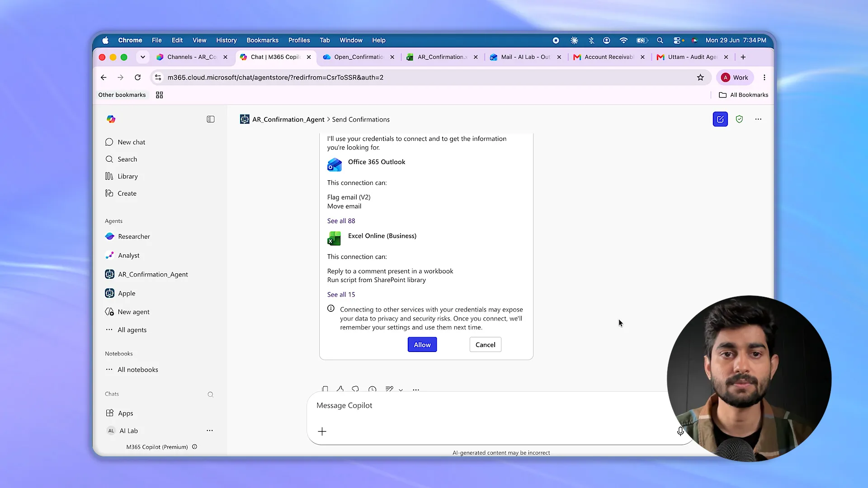Click the AI Lab account avatar
The width and height of the screenshot is (868, 488).
tap(111, 431)
